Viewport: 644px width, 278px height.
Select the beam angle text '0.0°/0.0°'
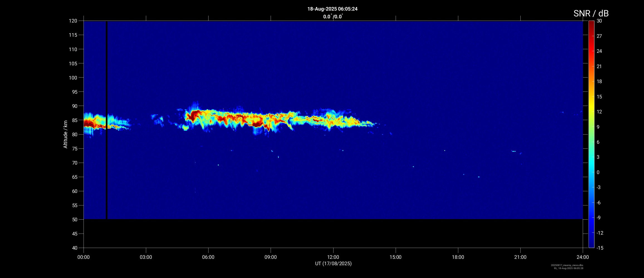click(333, 17)
